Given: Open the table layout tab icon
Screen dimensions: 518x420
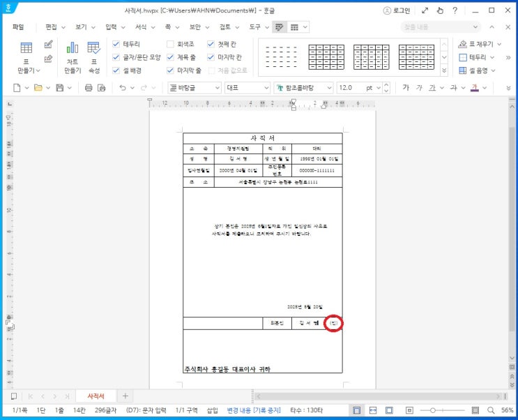Looking at the screenshot, I should (294, 27).
